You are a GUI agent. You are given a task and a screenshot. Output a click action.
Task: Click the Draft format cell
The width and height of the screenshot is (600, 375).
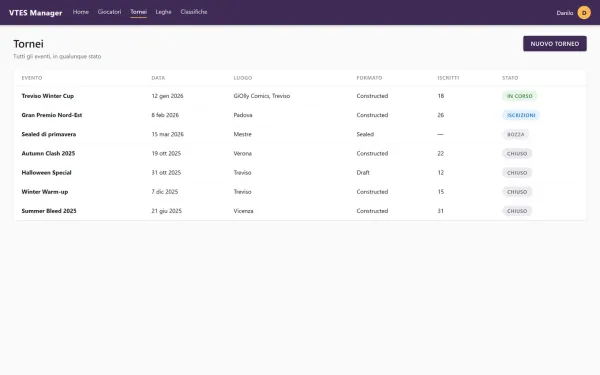(363, 173)
